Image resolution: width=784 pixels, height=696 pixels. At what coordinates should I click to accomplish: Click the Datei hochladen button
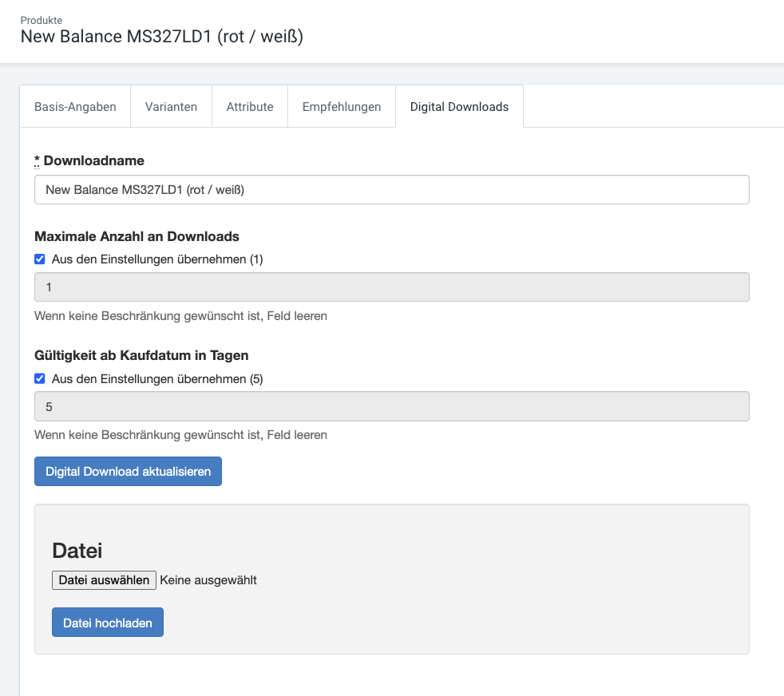[x=108, y=623]
